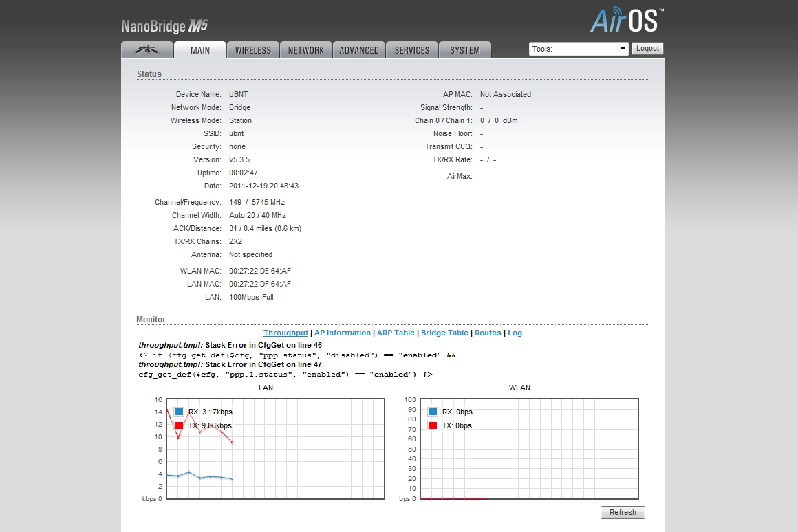Select the Network Mode value Bridge
The width and height of the screenshot is (798, 532).
pos(239,107)
